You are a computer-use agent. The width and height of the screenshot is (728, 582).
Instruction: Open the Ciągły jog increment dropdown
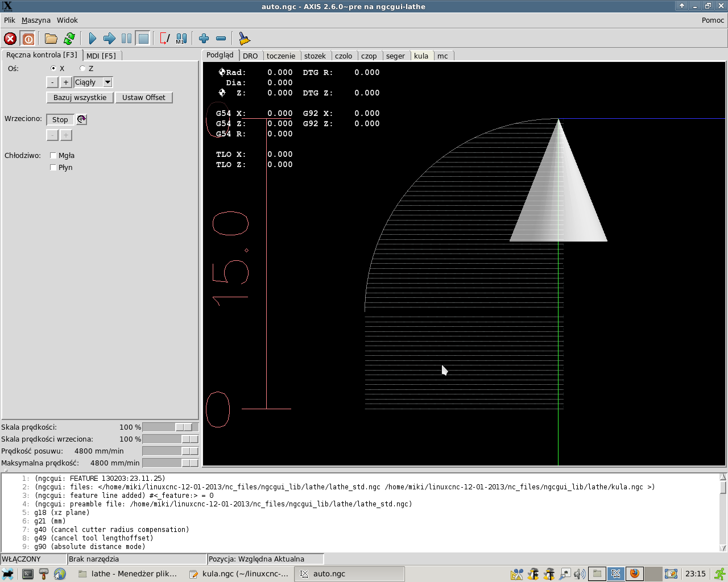93,82
